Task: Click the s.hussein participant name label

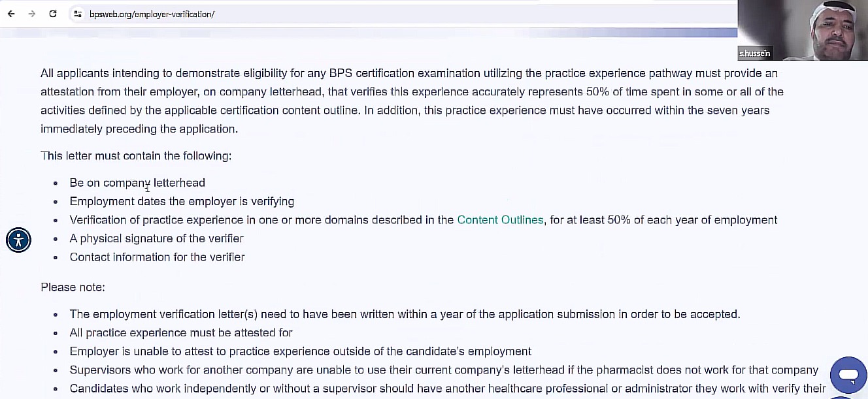Action: pyautogui.click(x=754, y=54)
